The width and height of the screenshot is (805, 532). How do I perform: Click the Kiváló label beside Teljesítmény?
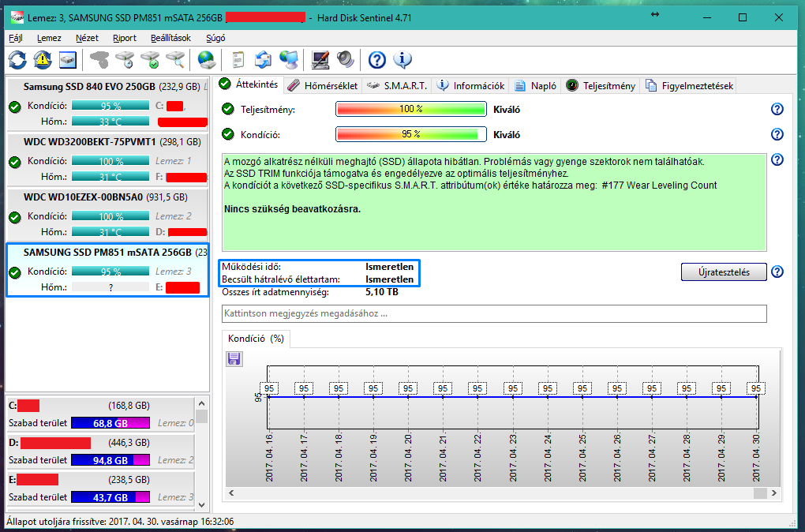(507, 110)
